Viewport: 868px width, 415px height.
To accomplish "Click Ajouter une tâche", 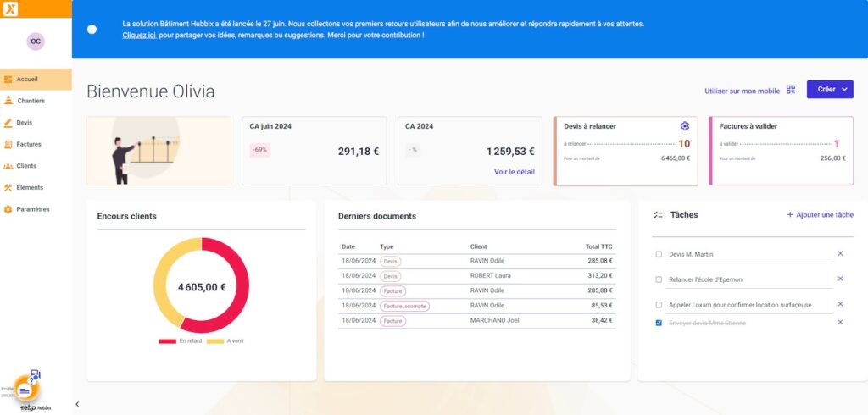I will (x=820, y=215).
